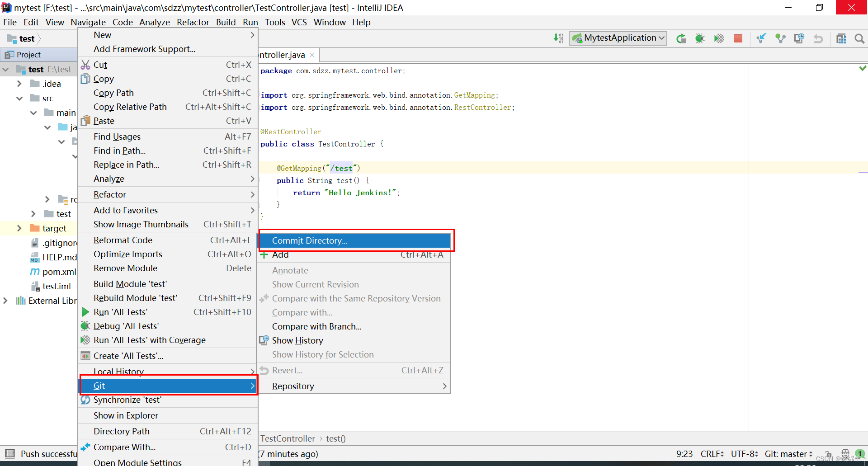
Task: Click the pom.xml Maven file icon
Action: click(x=34, y=272)
